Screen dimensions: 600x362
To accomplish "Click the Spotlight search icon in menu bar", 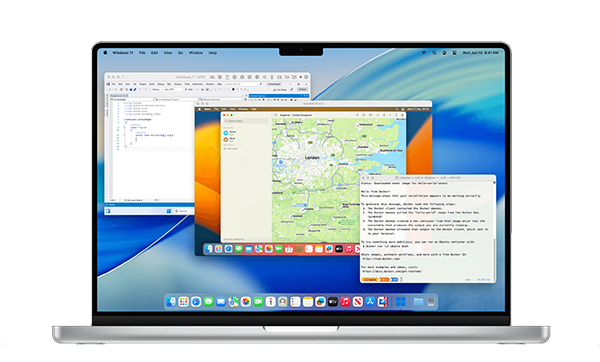I will [434, 53].
